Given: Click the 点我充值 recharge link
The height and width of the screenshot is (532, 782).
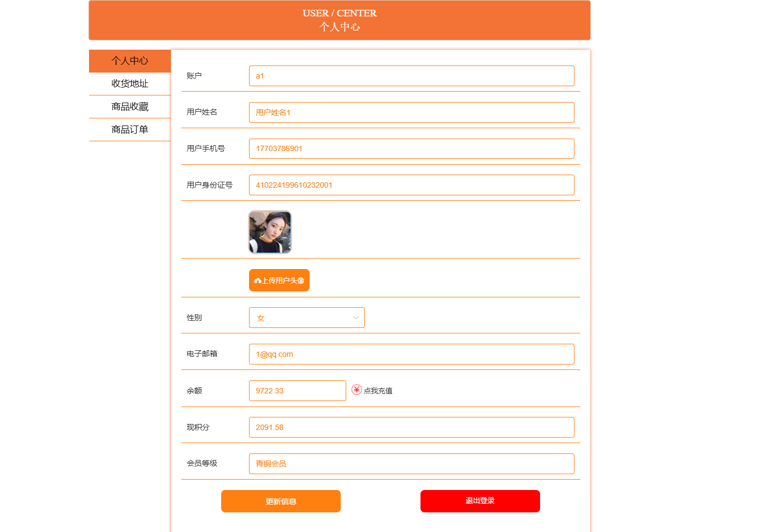Looking at the screenshot, I should click(378, 391).
